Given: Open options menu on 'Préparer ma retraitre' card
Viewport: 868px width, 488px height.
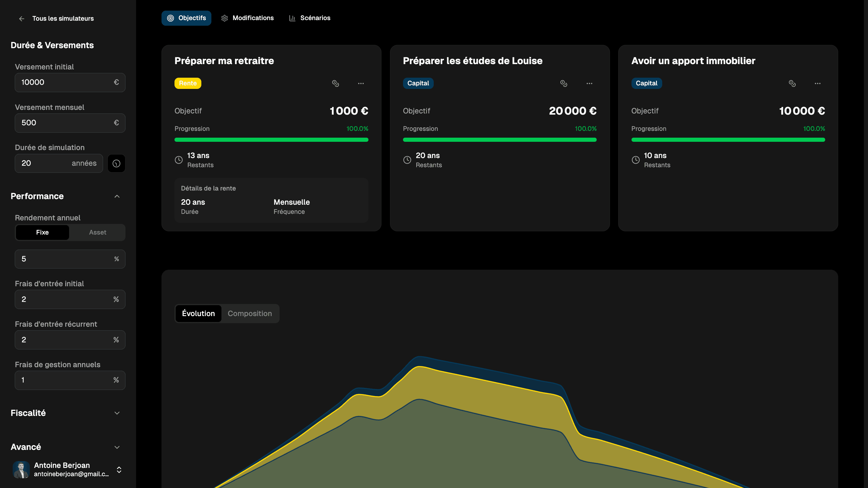Looking at the screenshot, I should click(361, 83).
